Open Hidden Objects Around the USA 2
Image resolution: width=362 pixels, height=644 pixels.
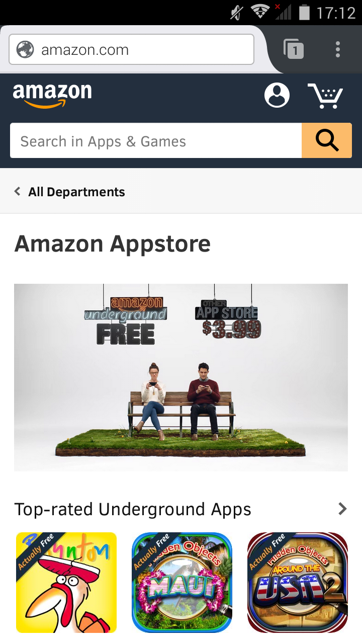[298, 583]
